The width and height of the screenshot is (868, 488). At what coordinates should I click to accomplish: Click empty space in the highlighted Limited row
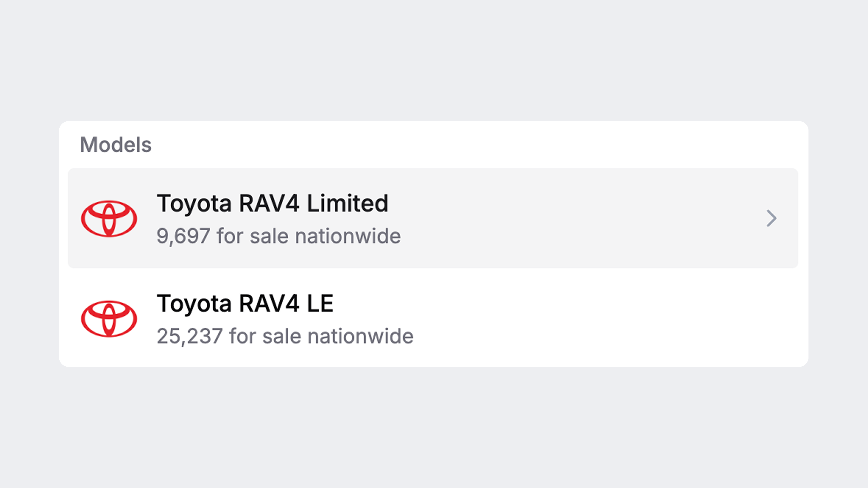pos(573,218)
